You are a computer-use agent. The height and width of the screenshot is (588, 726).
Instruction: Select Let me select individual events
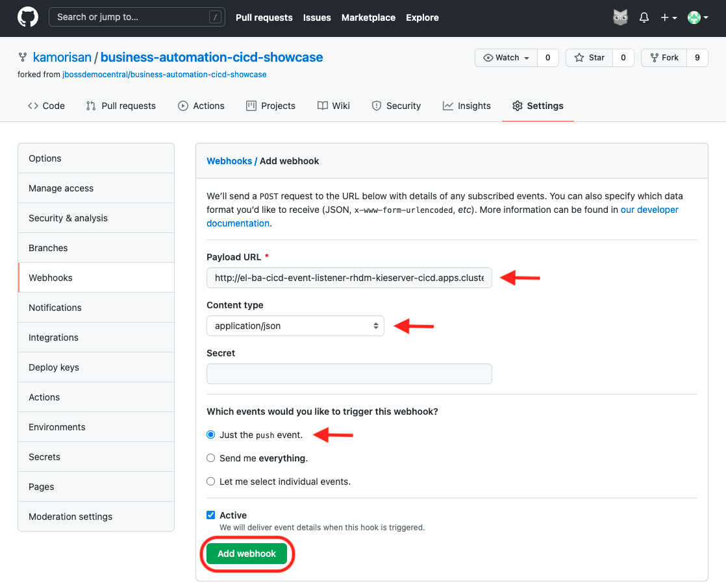210,482
